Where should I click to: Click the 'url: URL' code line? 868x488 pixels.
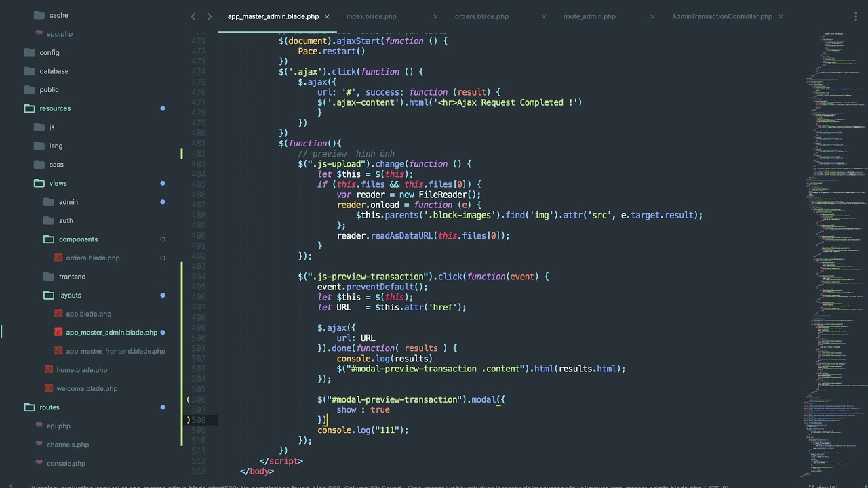coord(355,338)
